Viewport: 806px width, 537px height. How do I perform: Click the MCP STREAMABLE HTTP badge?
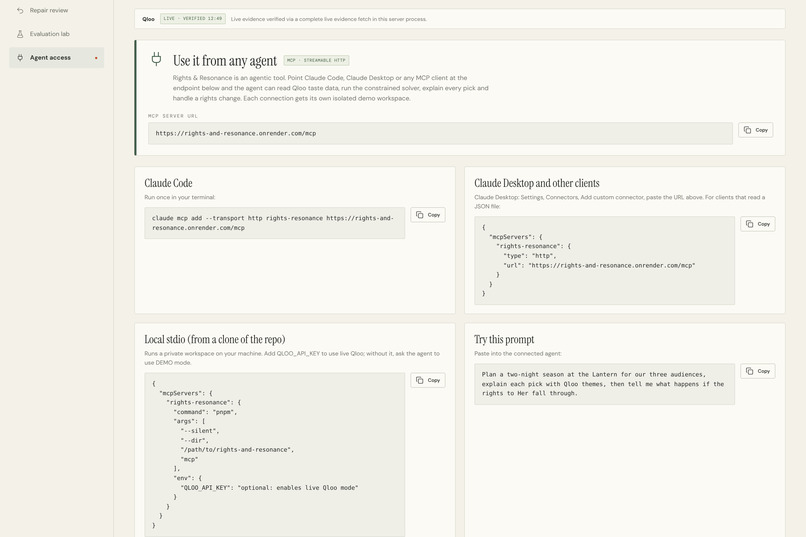point(316,61)
